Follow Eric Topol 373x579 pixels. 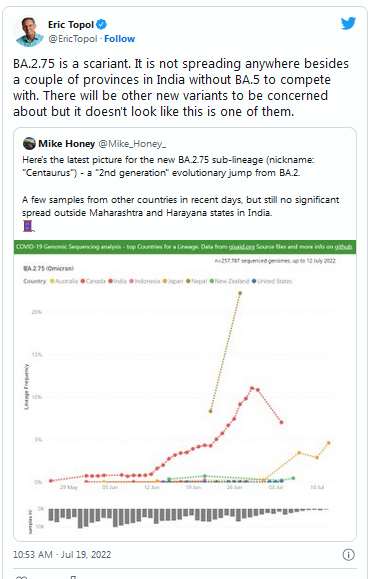click(119, 39)
